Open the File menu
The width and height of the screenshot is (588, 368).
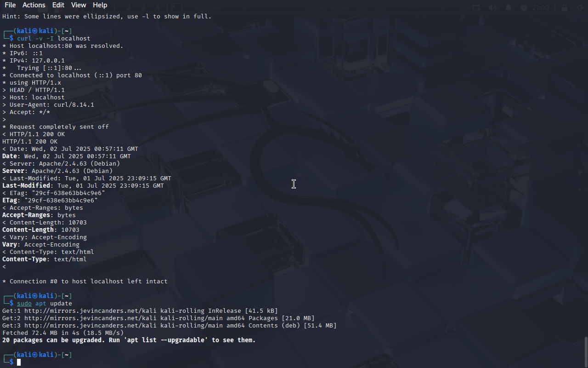(10, 5)
